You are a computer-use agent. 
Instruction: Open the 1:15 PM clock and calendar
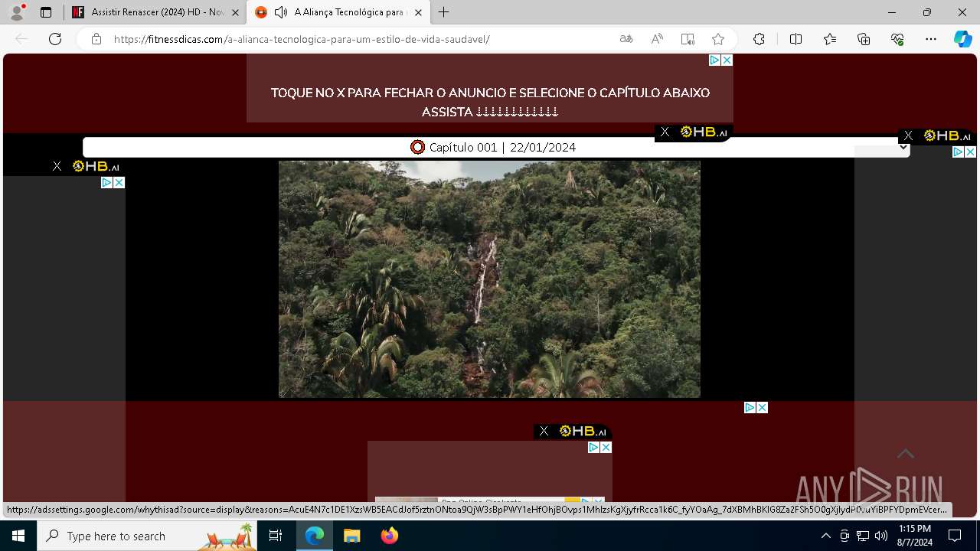click(915, 536)
